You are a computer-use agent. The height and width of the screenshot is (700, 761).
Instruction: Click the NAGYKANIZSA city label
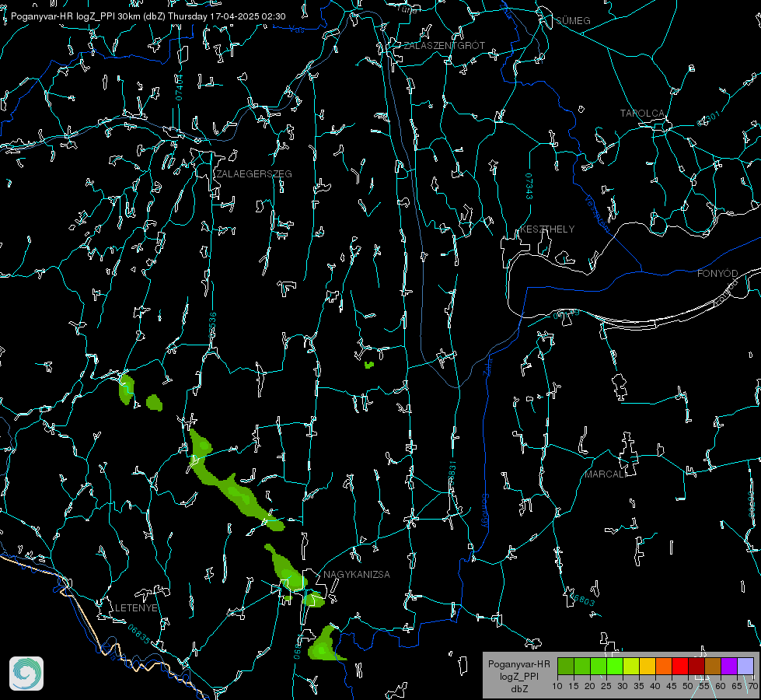tap(357, 574)
